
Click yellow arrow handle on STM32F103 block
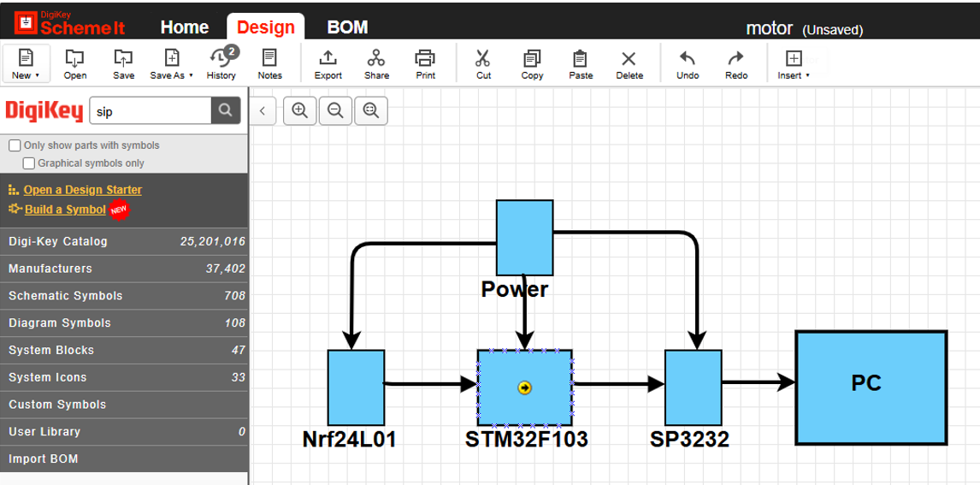(524, 388)
